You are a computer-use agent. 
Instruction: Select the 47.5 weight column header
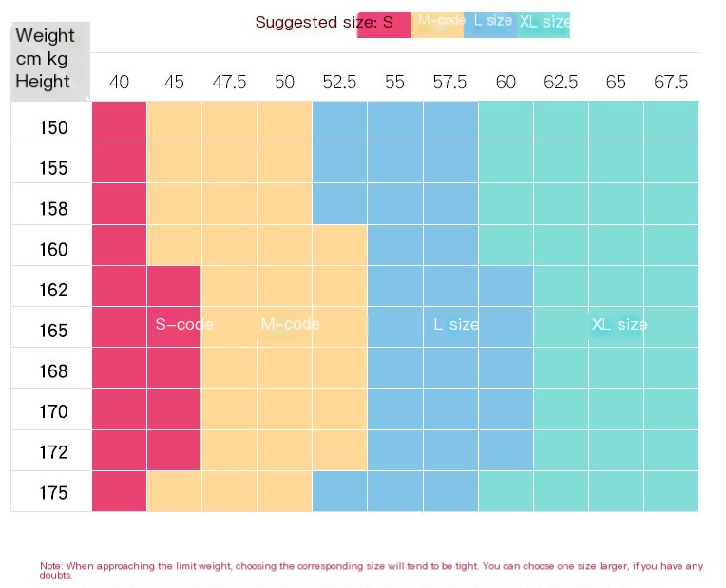pyautogui.click(x=229, y=82)
